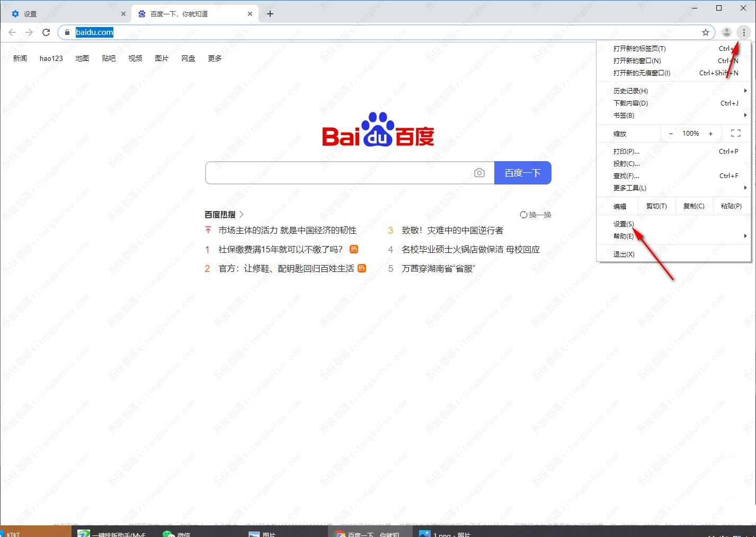Image resolution: width=756 pixels, height=537 pixels.
Task: Open the 图片 link
Action: coord(162,58)
